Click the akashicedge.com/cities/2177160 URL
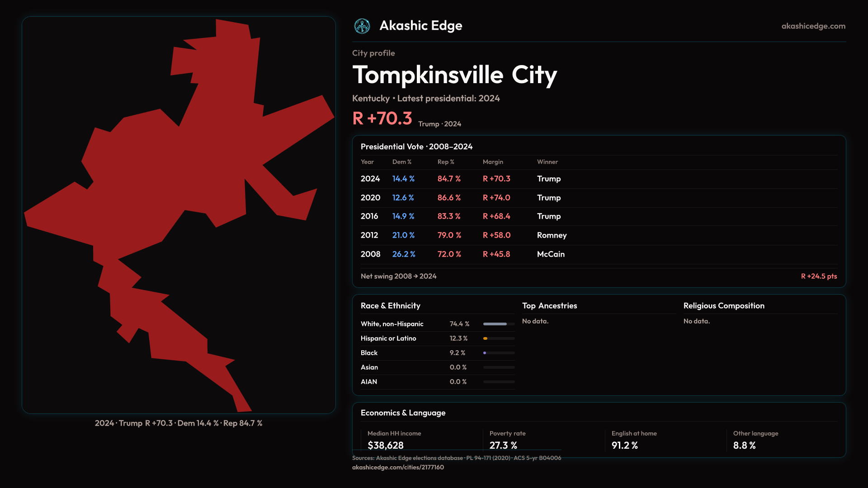The image size is (868, 488). pyautogui.click(x=398, y=467)
